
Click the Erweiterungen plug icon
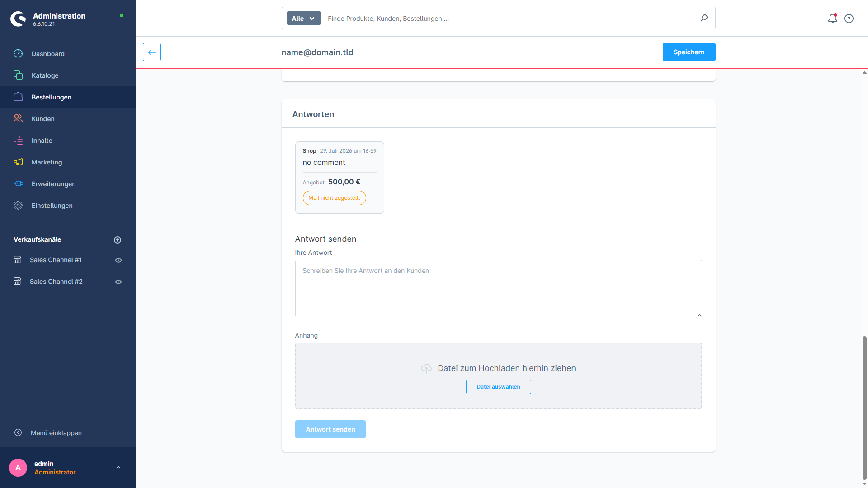click(x=18, y=184)
